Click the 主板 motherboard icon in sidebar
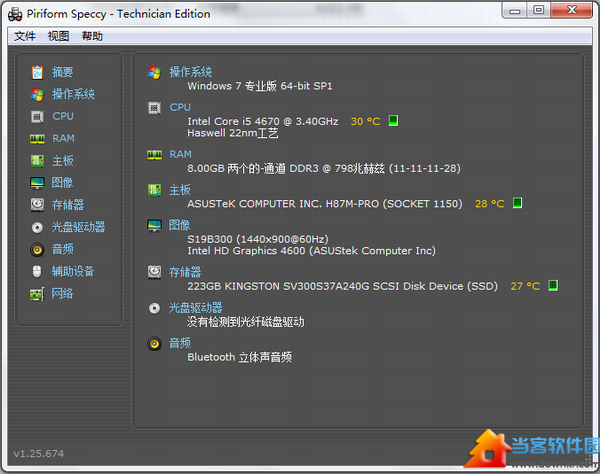The height and width of the screenshot is (474, 600). point(37,161)
